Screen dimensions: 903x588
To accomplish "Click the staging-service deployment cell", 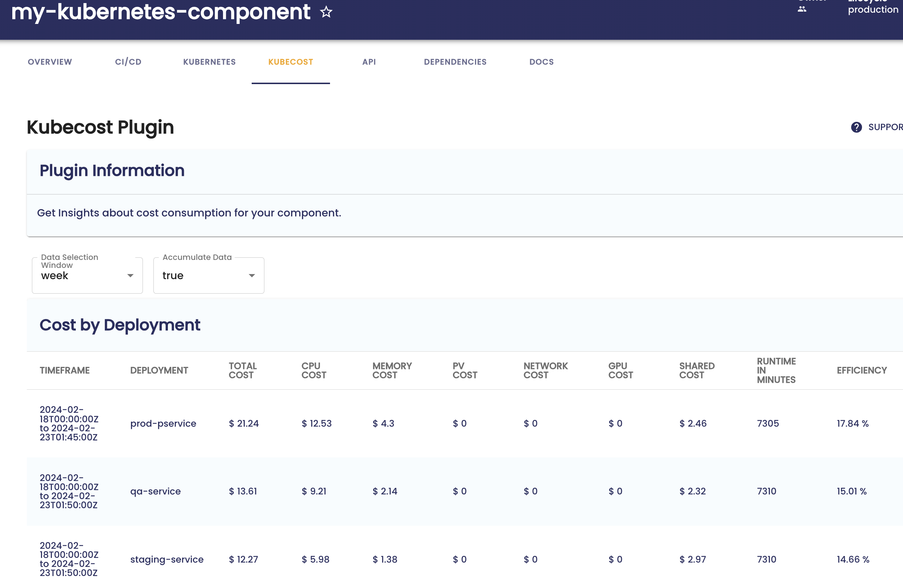I will click(166, 559).
